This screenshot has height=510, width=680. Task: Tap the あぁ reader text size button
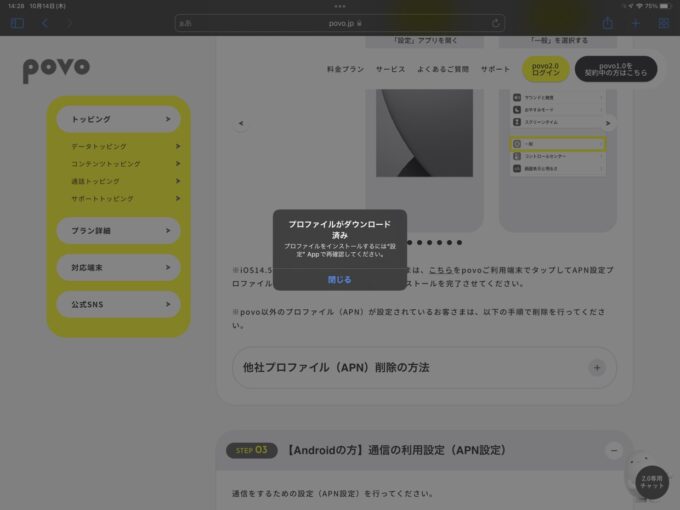click(x=185, y=23)
